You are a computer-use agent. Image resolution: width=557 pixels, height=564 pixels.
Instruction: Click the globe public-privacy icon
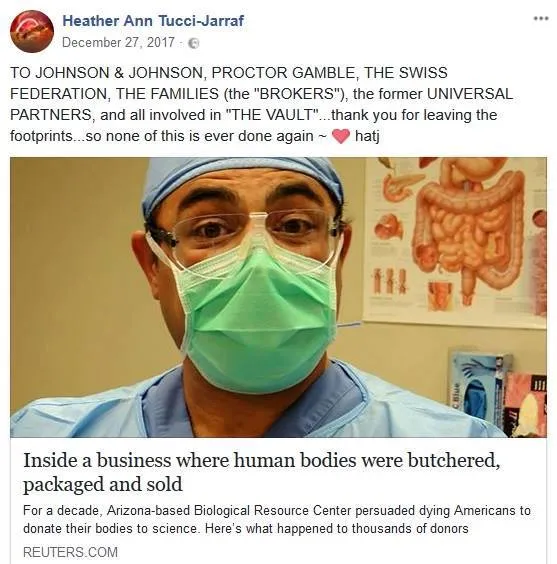point(194,43)
